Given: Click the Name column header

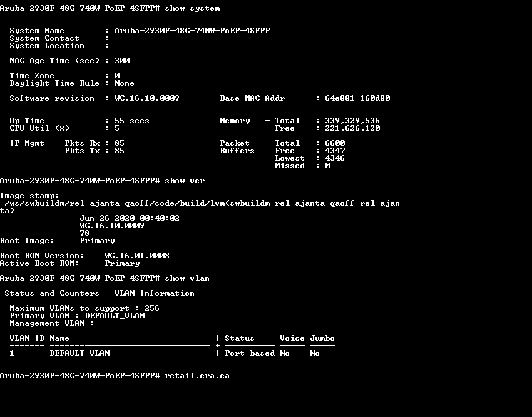Looking at the screenshot, I should (x=59, y=338).
